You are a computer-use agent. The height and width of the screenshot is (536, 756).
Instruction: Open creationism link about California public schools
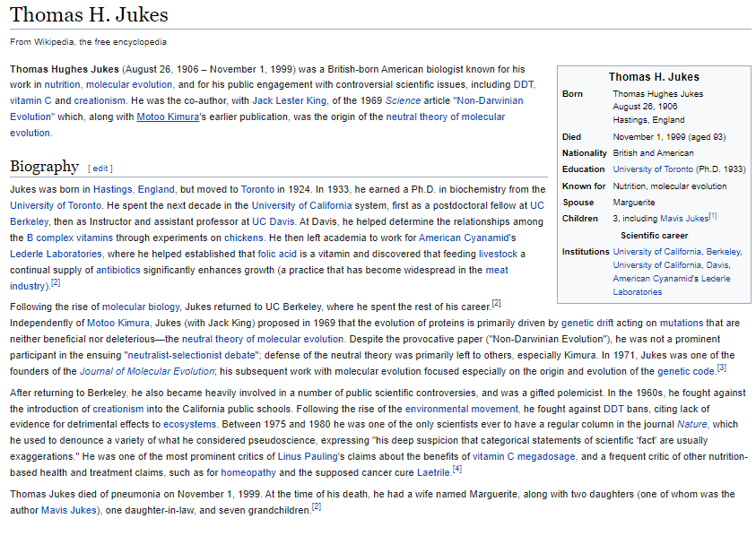pyautogui.click(x=118, y=410)
